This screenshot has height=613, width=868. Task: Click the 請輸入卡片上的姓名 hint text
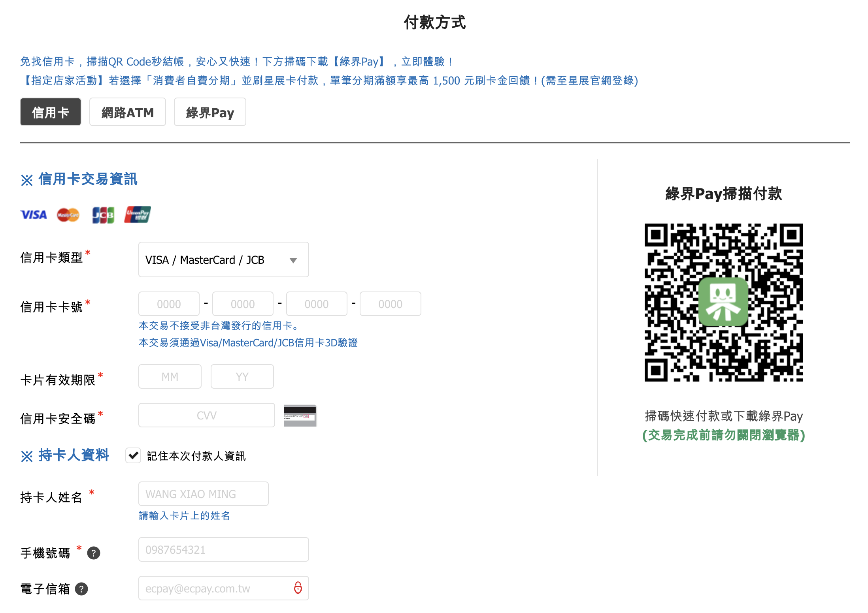[x=185, y=515]
